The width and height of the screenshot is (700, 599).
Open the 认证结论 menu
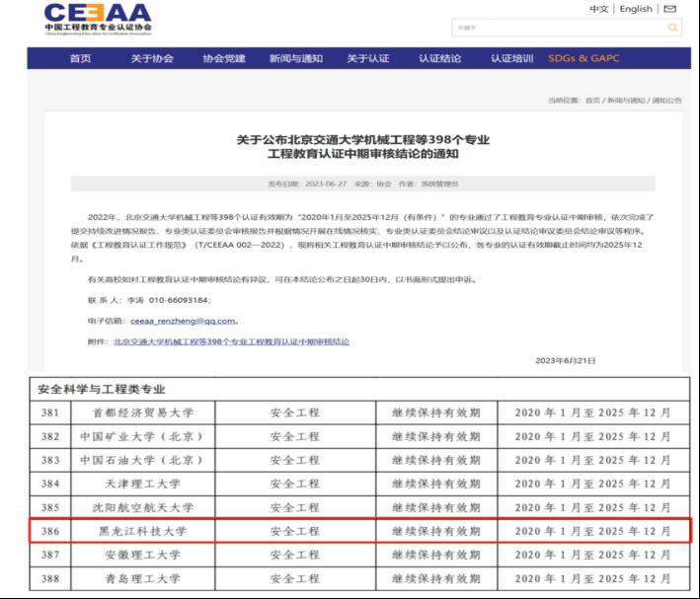point(439,58)
